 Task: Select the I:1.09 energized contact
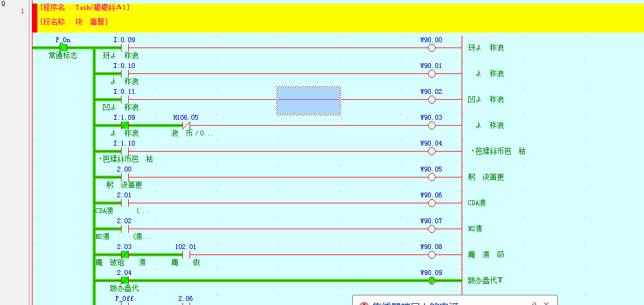[x=125, y=125]
